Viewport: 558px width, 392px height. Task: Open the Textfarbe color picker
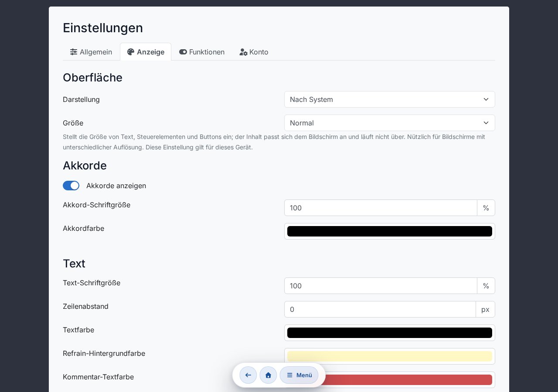[x=390, y=333]
